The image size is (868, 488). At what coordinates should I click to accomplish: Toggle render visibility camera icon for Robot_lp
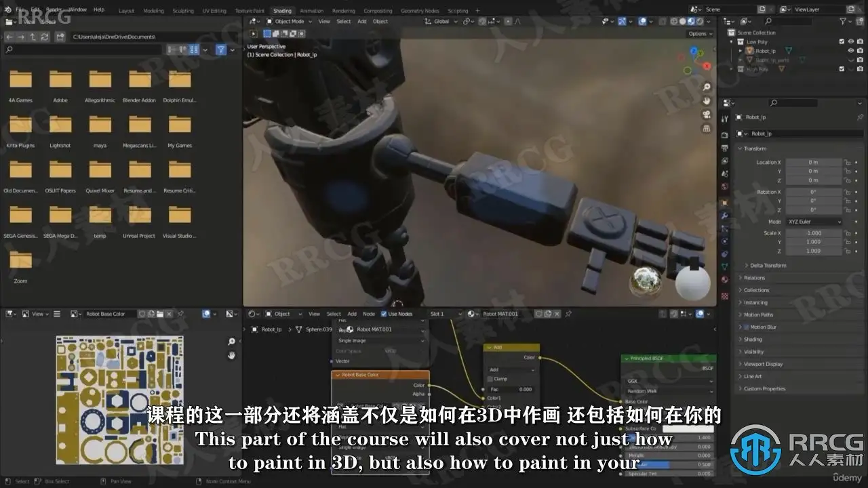[860, 51]
